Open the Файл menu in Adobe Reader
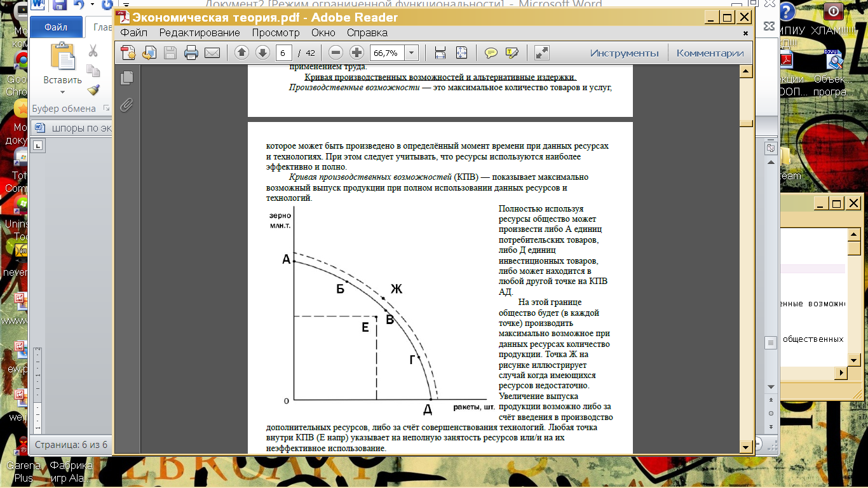Viewport: 868px width, 488px height. point(134,33)
